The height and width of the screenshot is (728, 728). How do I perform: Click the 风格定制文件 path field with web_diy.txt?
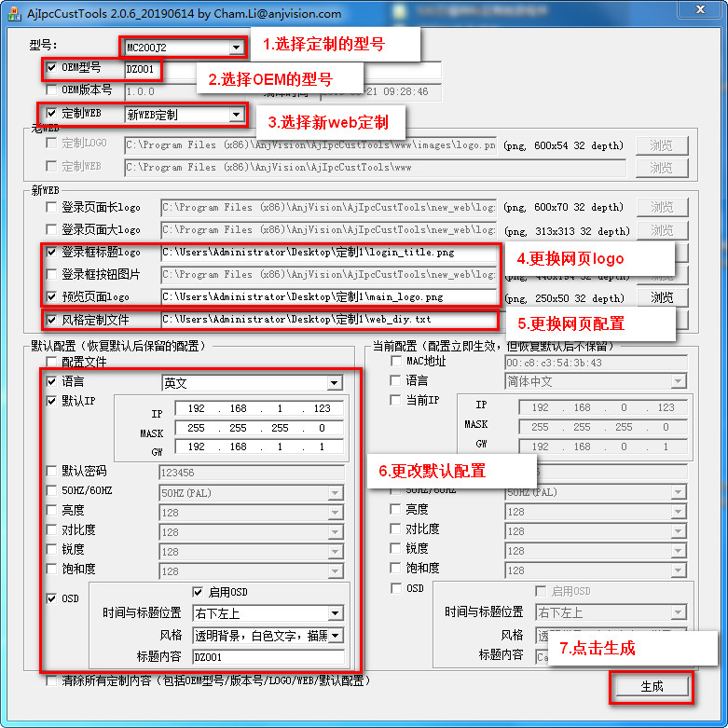coord(326,320)
